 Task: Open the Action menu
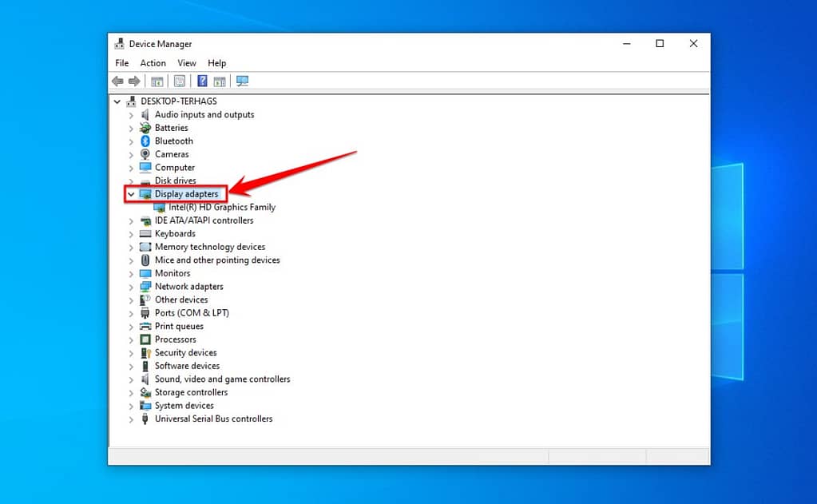point(153,63)
